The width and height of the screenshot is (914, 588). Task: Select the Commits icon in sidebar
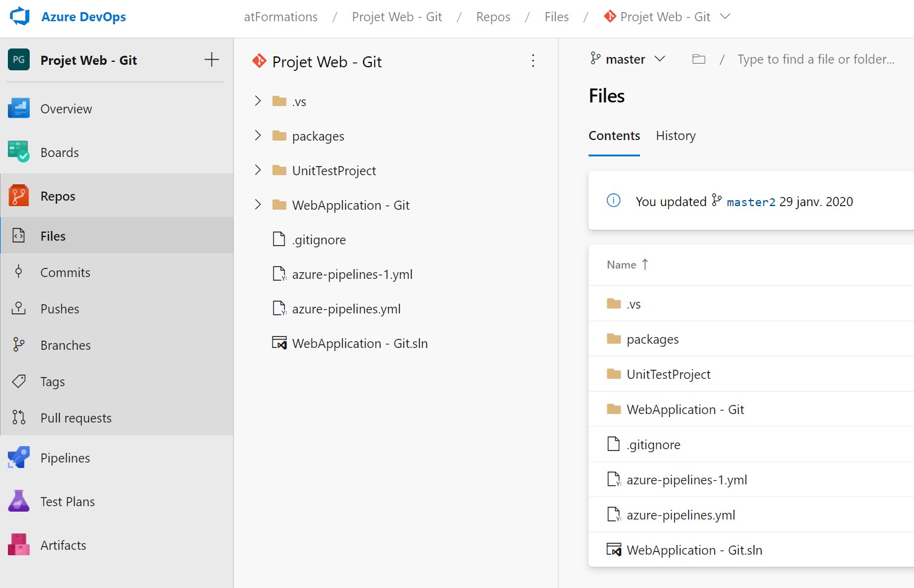(19, 272)
